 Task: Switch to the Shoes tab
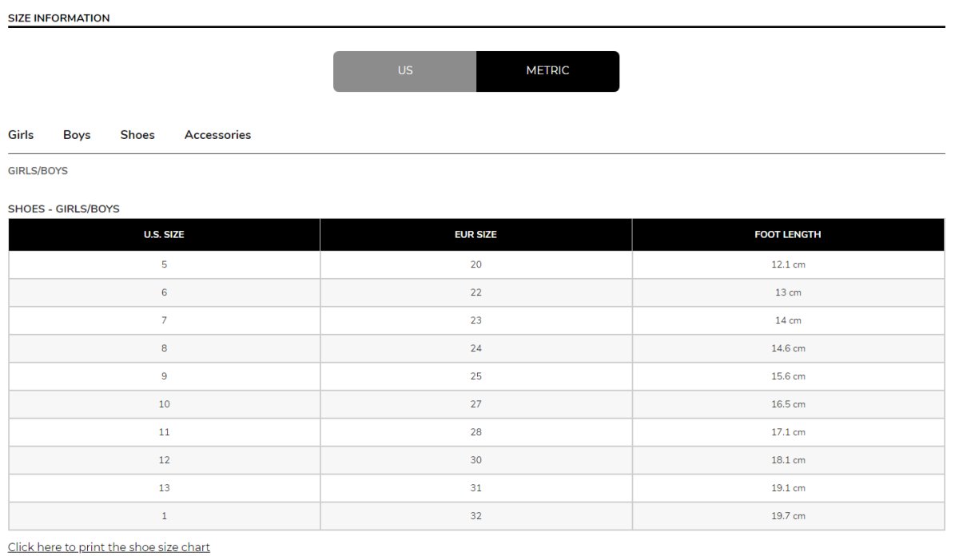tap(137, 135)
